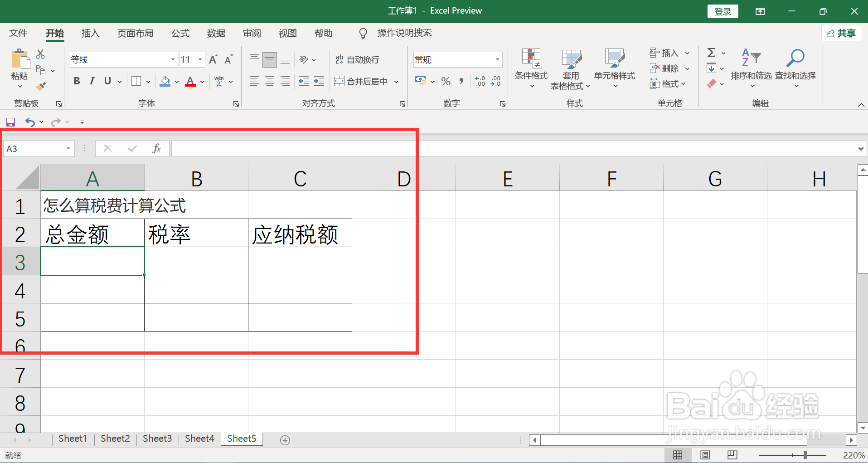Toggle Wrap Text (自动换行)
Viewport: 868px width, 463px height.
pos(357,59)
